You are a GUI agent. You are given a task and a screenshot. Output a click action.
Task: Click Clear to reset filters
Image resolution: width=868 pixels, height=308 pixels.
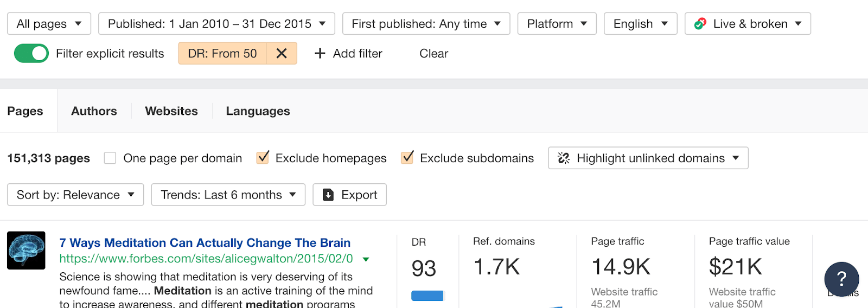click(433, 53)
